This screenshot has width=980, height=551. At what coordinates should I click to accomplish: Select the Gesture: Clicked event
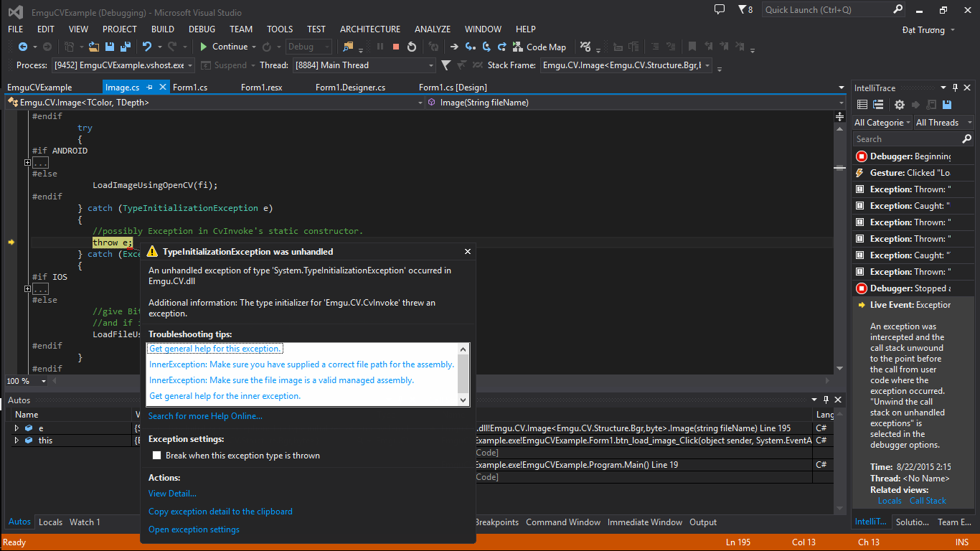(913, 173)
